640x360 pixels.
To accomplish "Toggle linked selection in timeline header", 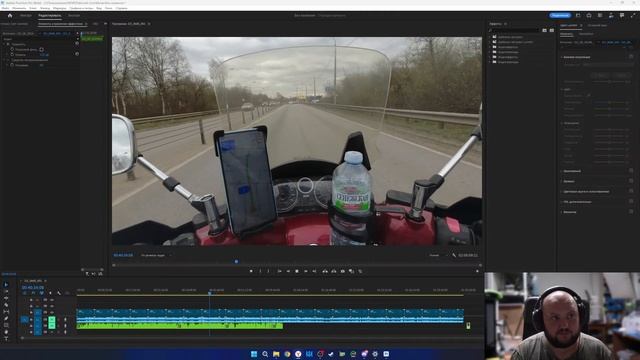I will tap(42, 293).
